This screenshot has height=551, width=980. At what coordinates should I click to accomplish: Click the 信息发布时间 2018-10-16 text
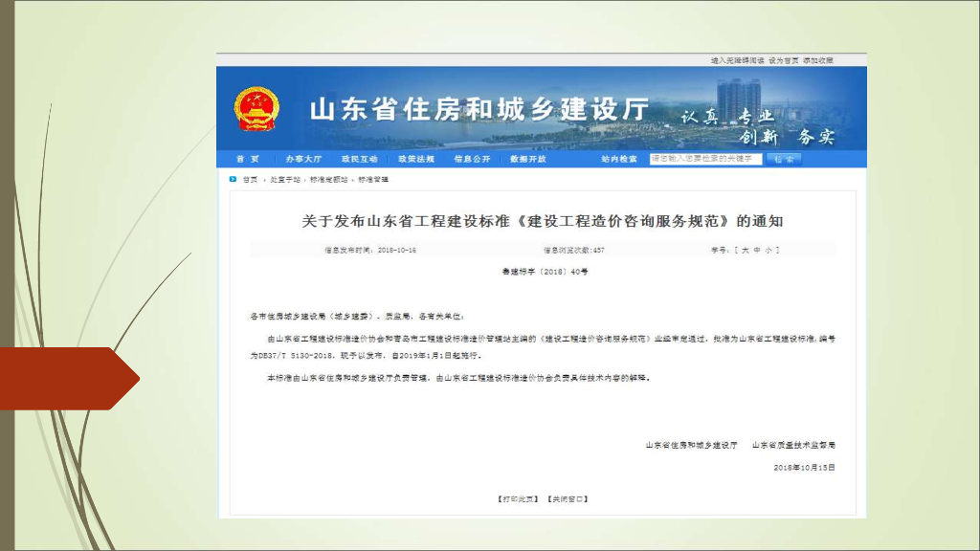pos(370,250)
